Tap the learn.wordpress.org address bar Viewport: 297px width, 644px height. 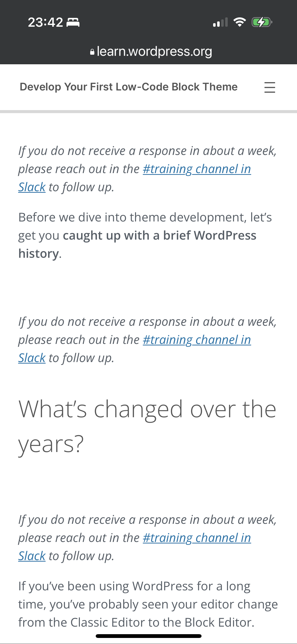[154, 51]
